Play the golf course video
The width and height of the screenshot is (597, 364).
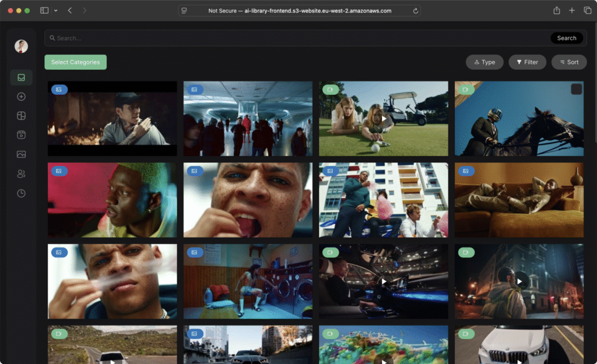click(x=384, y=119)
